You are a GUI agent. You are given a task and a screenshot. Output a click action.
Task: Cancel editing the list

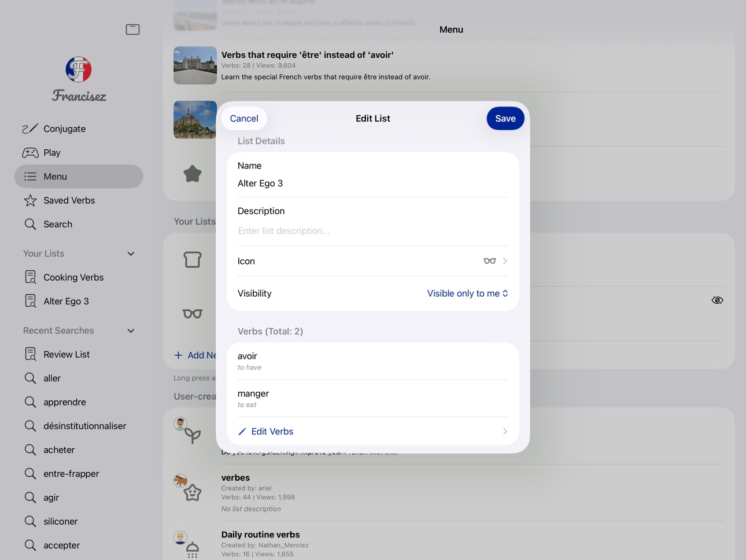[x=244, y=119]
